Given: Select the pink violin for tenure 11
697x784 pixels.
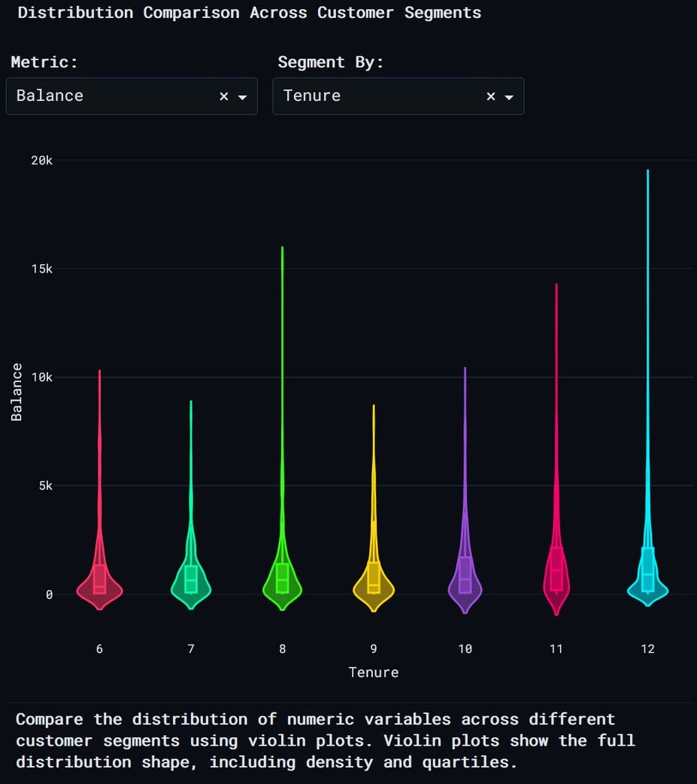Looking at the screenshot, I should coord(556,587).
